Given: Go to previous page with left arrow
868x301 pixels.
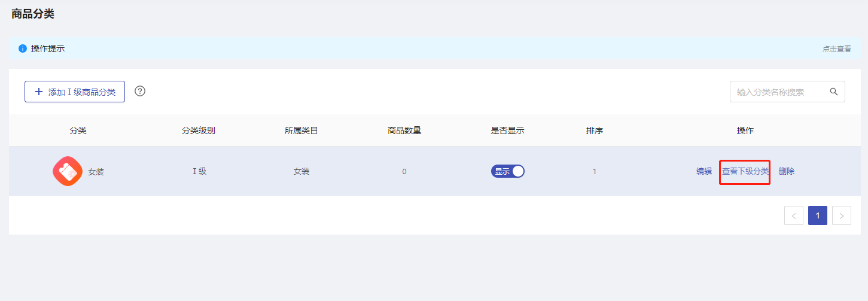Looking at the screenshot, I should [793, 215].
